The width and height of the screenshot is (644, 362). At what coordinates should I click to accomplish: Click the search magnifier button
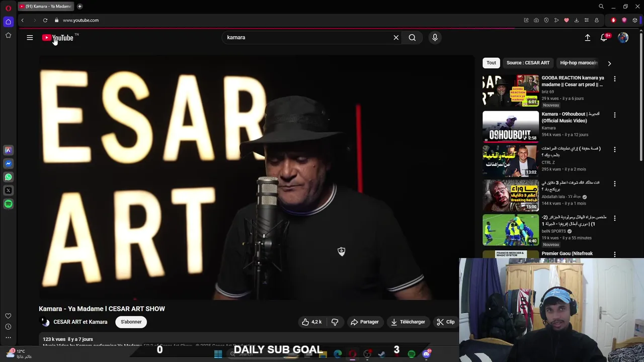click(412, 38)
